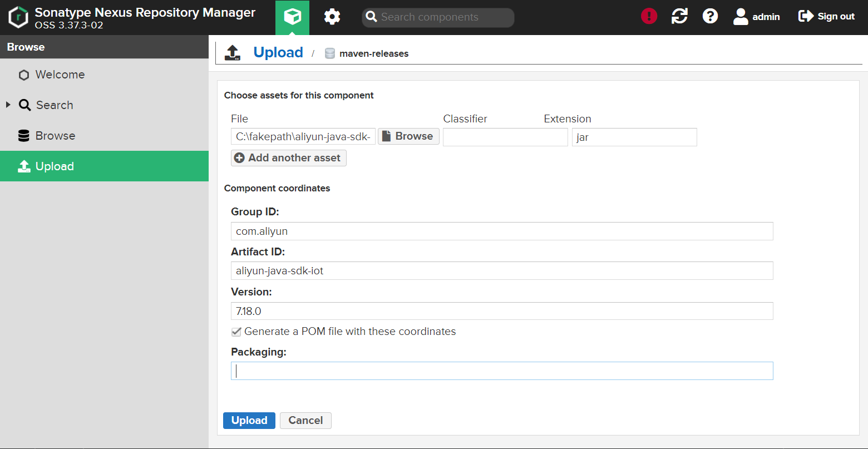Click the Group ID field com.aliyun

[x=502, y=231]
